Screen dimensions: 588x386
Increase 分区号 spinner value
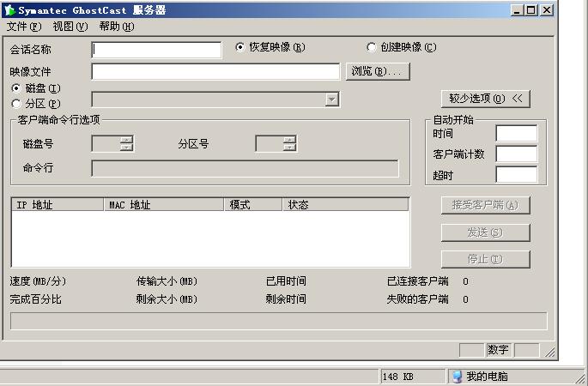289,140
